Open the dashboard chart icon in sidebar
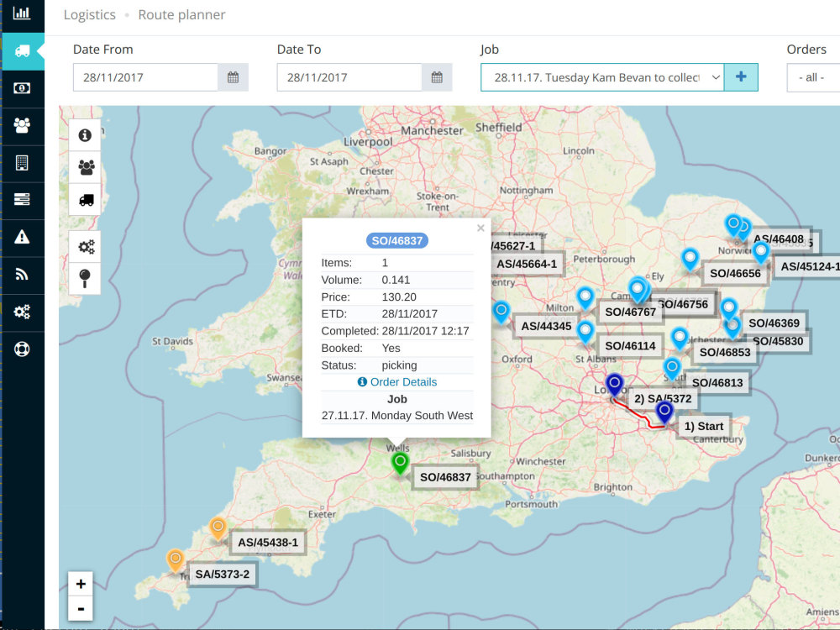This screenshot has height=630, width=840. [x=22, y=13]
